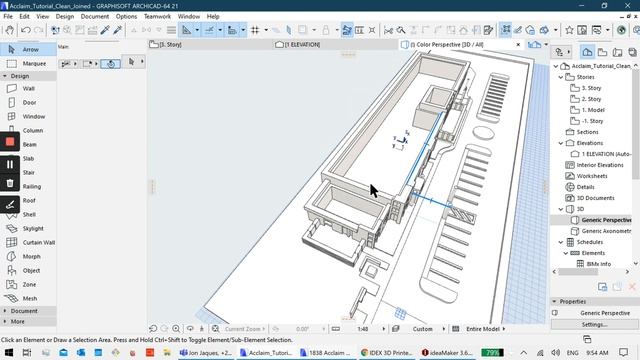The width and height of the screenshot is (640, 360).
Task: Toggle the snap guides button in toolbar
Action: 210,30
